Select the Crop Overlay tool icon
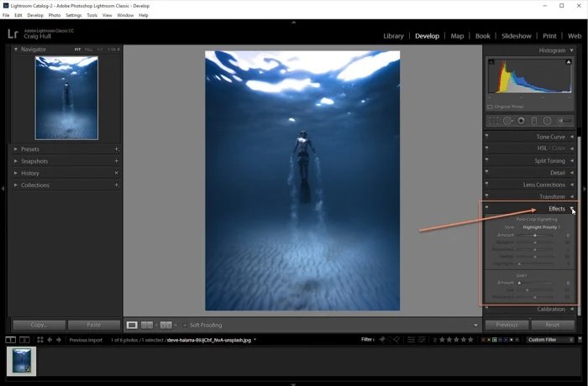The image size is (588, 386). pos(495,121)
